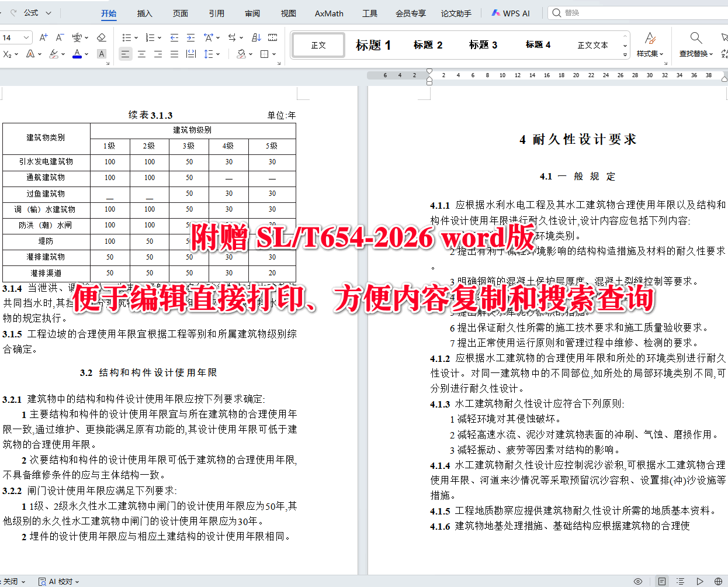
Task: Center align the paragraph text
Action: point(142,53)
